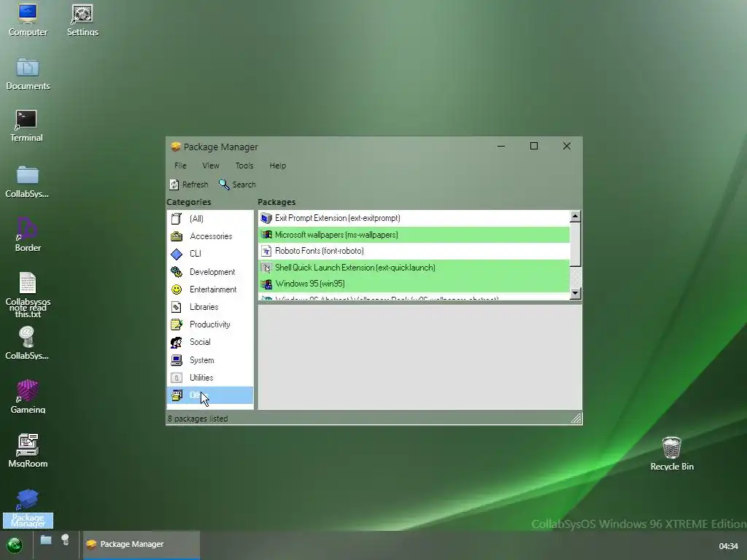747x560 pixels.
Task: Click the taskbar lightbulb quick launch icon
Action: coord(65,540)
